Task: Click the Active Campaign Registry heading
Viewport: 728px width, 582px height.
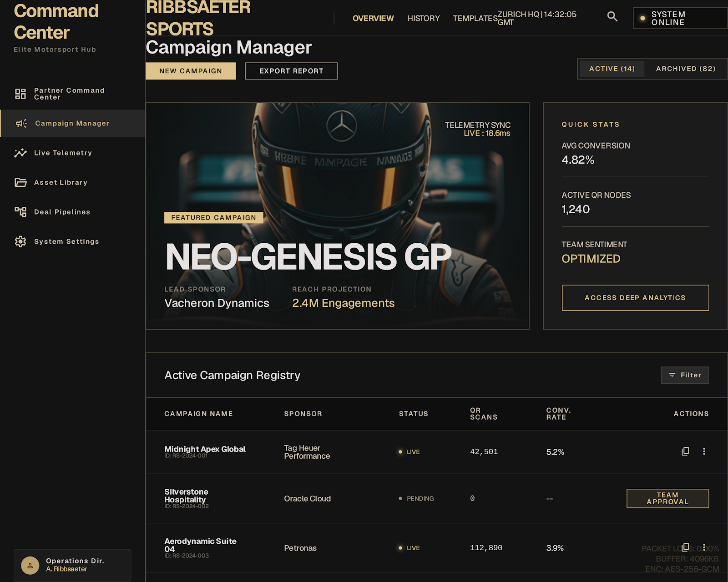Action: tap(232, 375)
